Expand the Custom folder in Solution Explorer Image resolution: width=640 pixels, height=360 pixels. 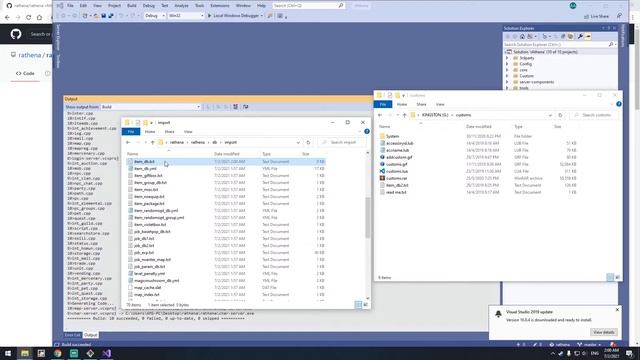tap(507, 76)
